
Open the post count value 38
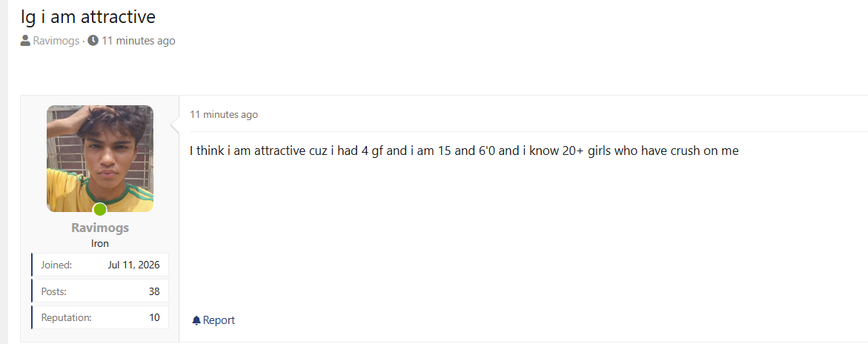point(154,291)
